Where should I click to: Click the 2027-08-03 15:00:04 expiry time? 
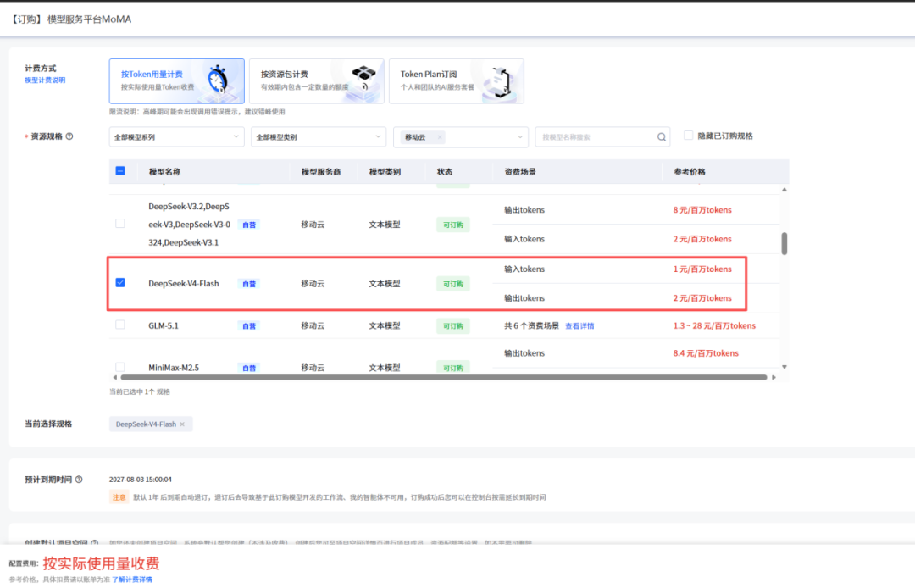click(141, 480)
